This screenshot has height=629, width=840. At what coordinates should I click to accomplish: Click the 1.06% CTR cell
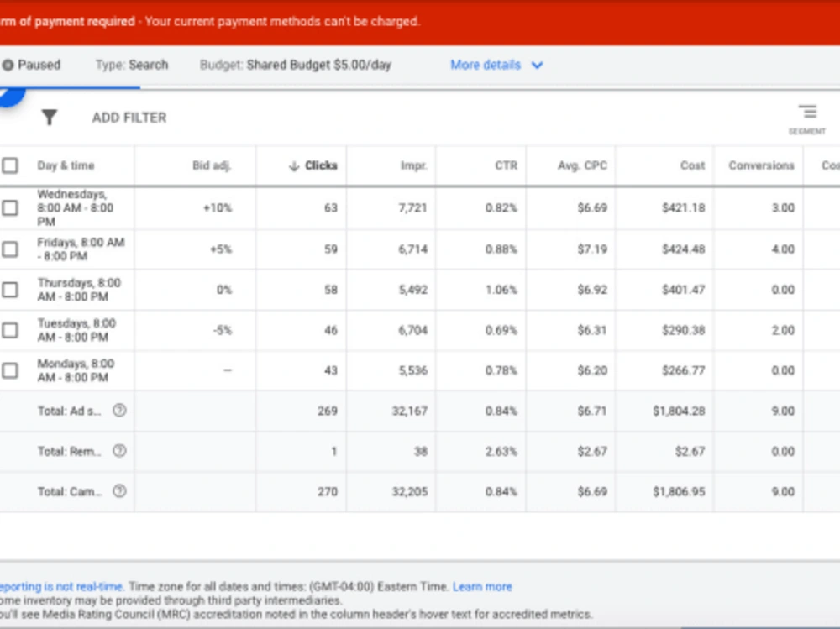click(x=501, y=290)
